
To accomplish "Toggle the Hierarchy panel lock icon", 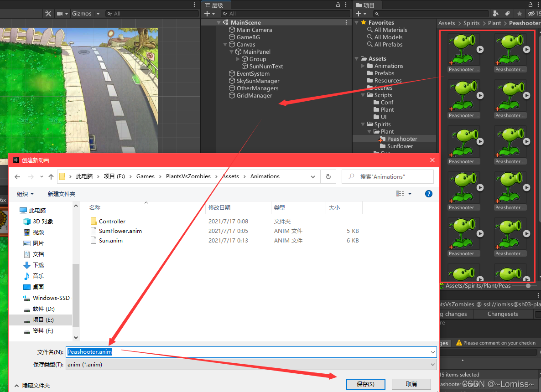I will [338, 5].
